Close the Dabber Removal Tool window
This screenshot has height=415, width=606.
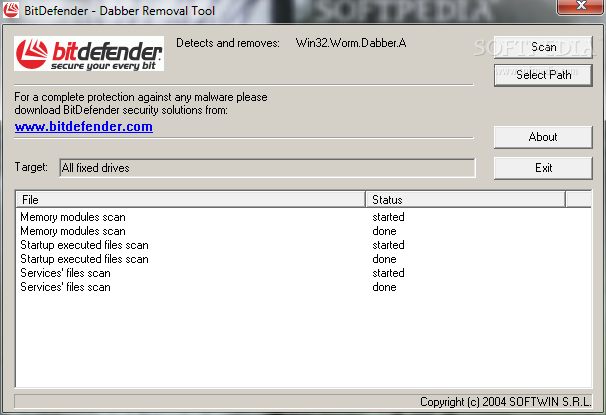click(580, 6)
